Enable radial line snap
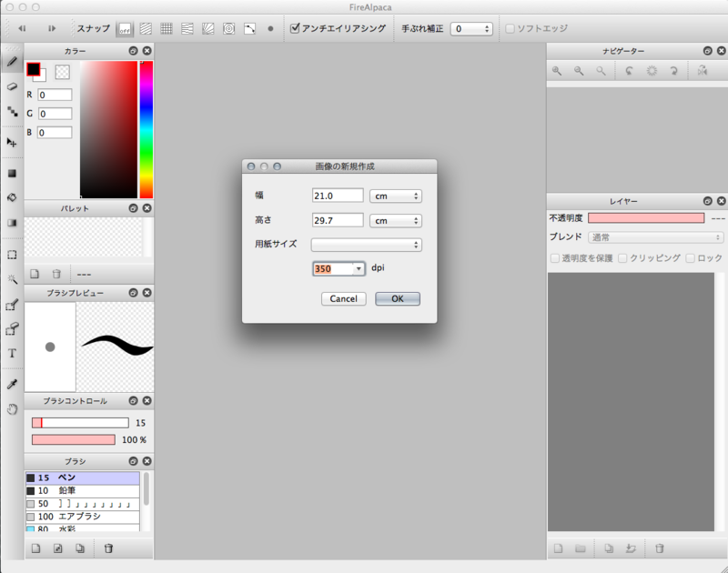This screenshot has width=728, height=573. pos(208,29)
